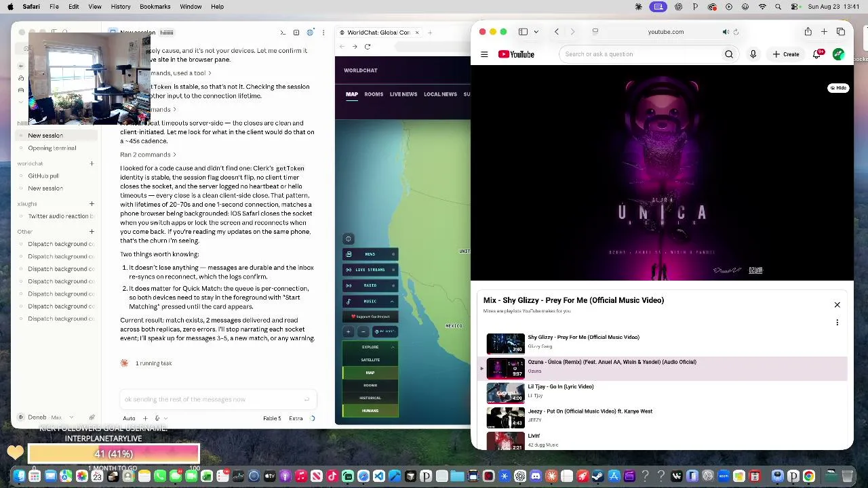
Task: Click the YouTube search magnifier button
Action: pos(729,54)
